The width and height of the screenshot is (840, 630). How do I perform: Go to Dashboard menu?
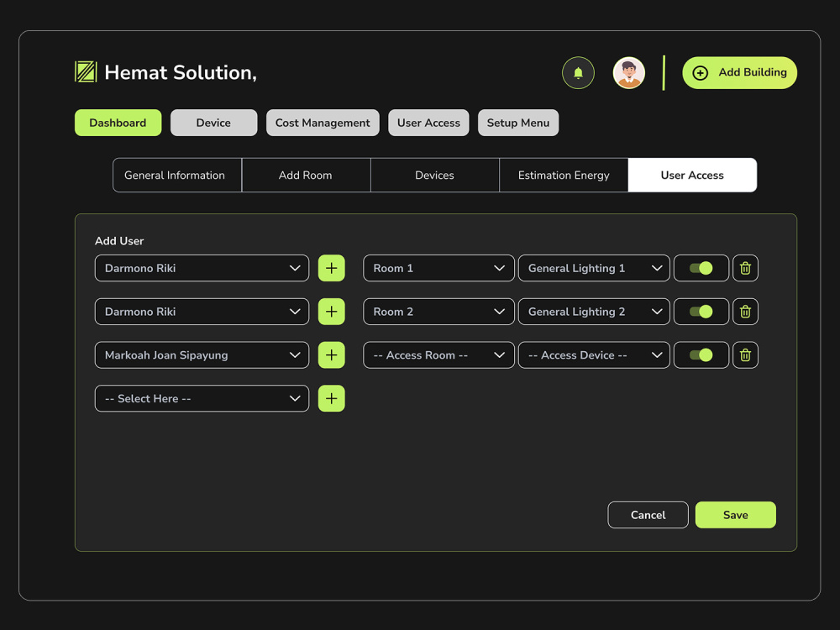coord(118,123)
